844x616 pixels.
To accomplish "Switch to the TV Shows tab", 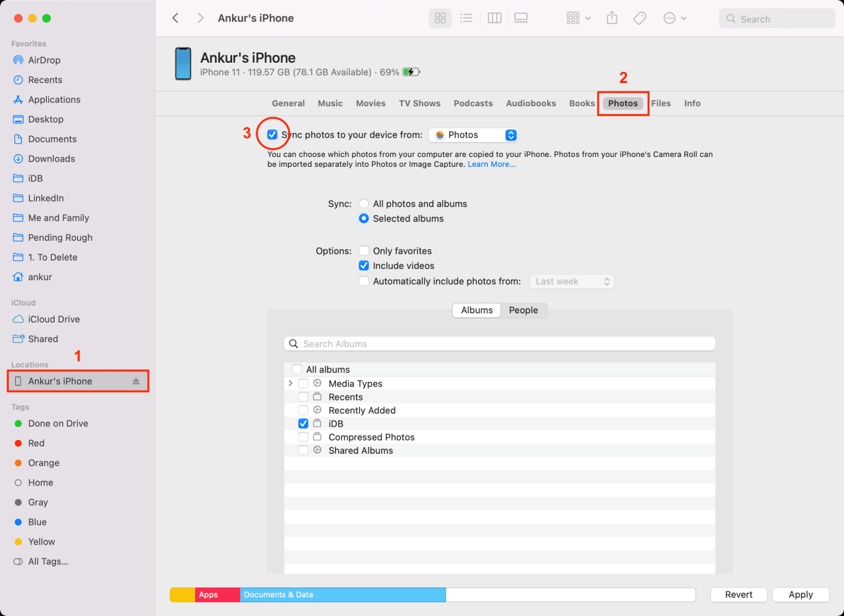I will coord(419,104).
